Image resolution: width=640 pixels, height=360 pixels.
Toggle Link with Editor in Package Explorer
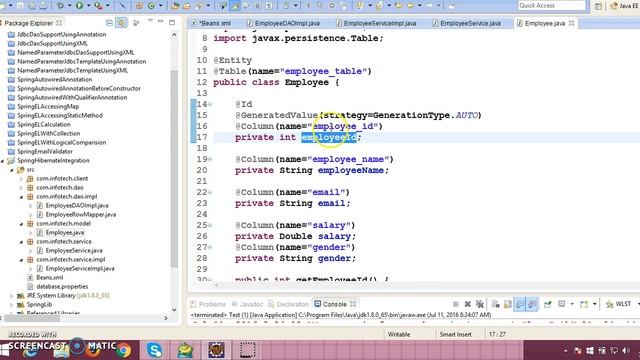click(122, 23)
